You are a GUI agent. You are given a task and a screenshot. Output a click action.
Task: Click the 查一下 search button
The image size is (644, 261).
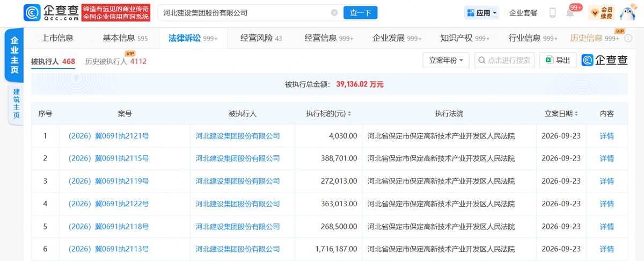pyautogui.click(x=361, y=12)
